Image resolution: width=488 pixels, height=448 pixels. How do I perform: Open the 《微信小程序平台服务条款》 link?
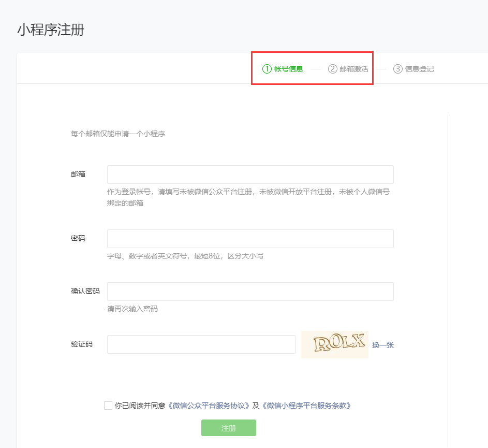pos(306,406)
